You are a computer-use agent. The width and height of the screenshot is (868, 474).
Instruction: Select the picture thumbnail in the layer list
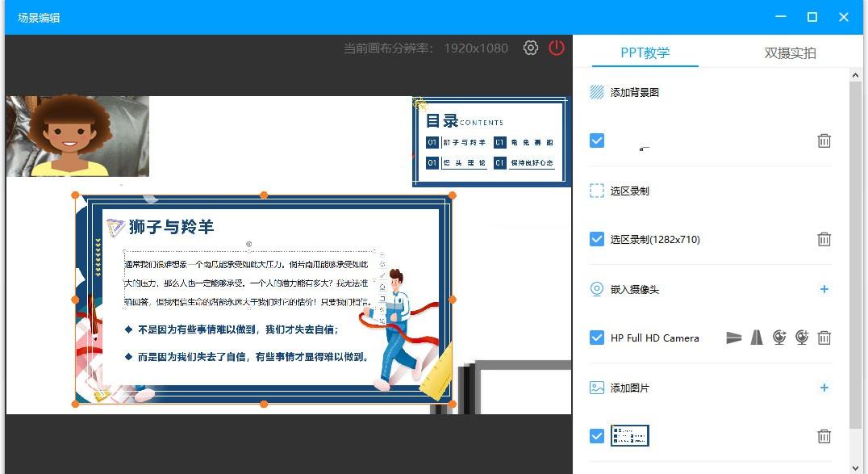click(x=630, y=436)
